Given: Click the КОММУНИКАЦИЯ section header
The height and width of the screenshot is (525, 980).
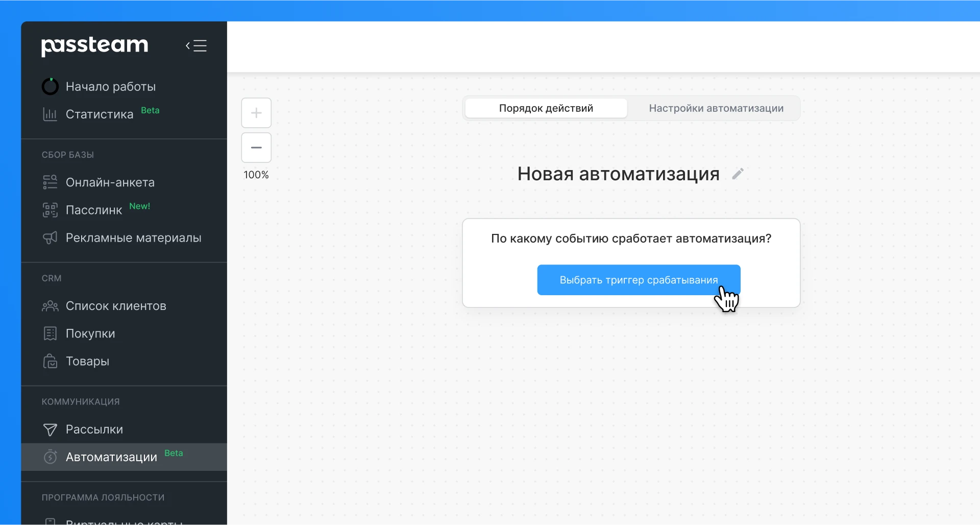Looking at the screenshot, I should point(81,402).
